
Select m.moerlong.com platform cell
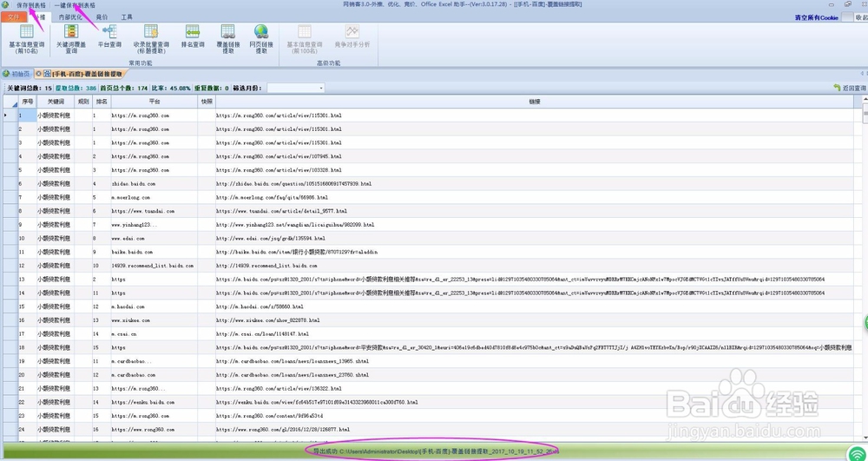(x=155, y=198)
